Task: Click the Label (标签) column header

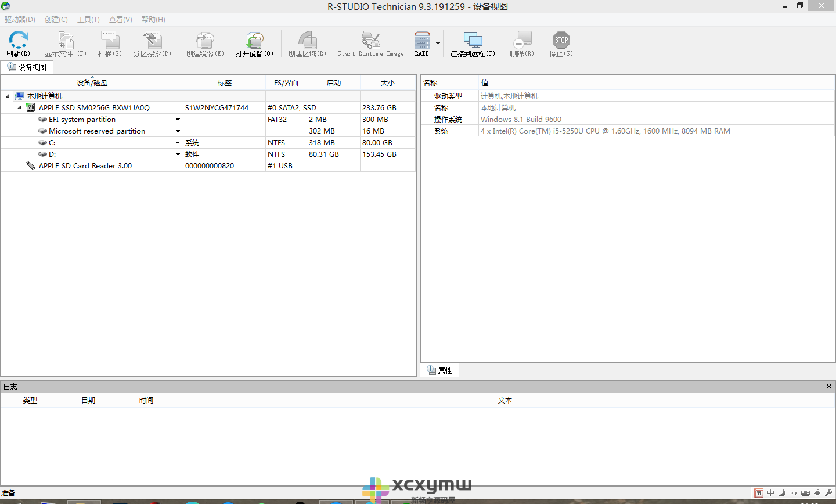Action: [225, 82]
